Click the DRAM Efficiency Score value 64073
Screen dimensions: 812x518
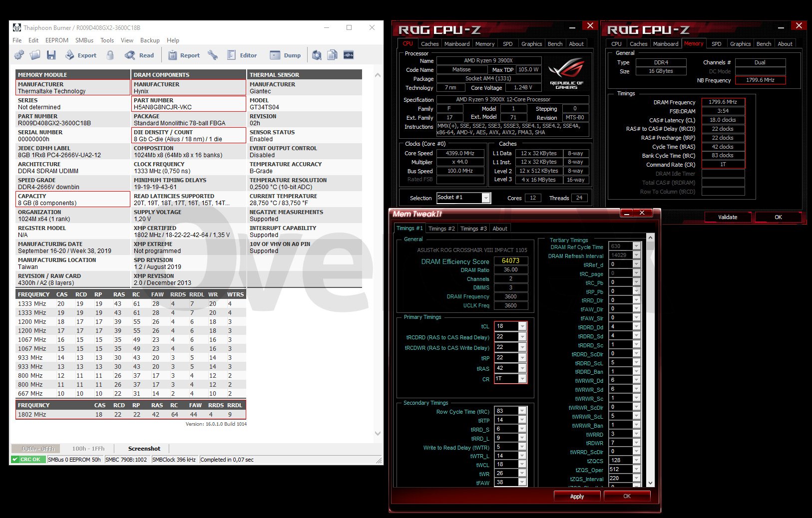[x=510, y=261]
